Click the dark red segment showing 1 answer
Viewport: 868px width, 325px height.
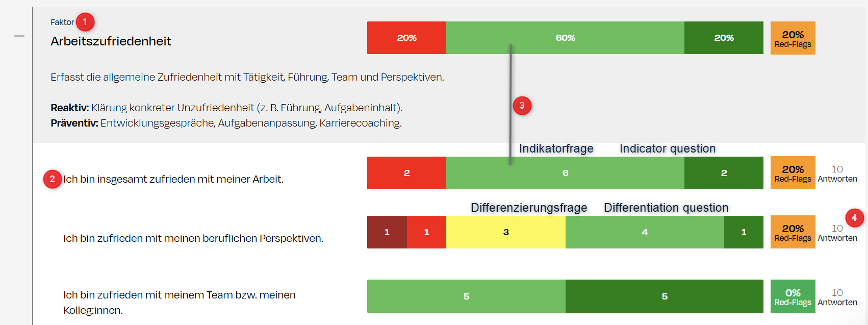pos(387,232)
